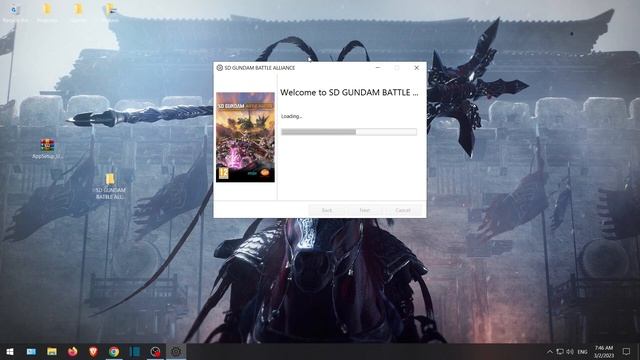Click the game cover art thumbnail
The image size is (640, 360).
(245, 137)
